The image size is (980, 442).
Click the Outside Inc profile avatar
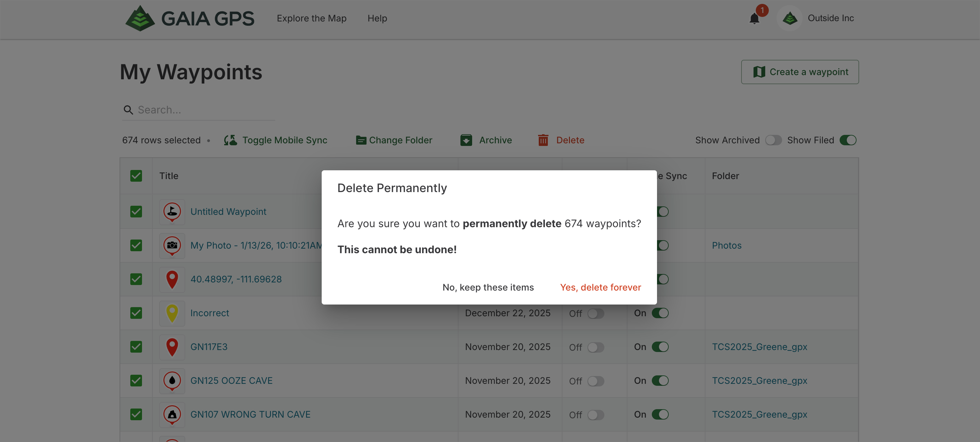click(790, 18)
